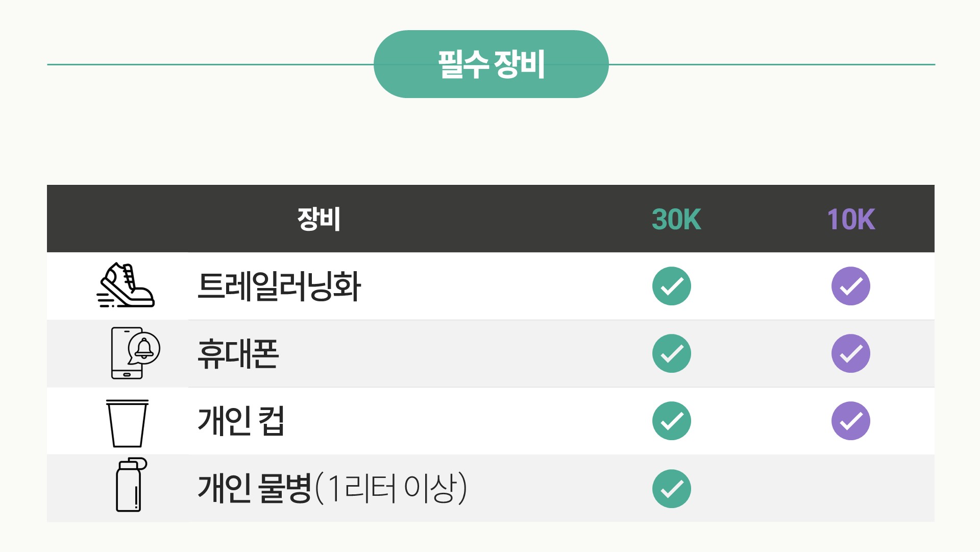
Task: Select the green 30K column header
Action: 676,220
